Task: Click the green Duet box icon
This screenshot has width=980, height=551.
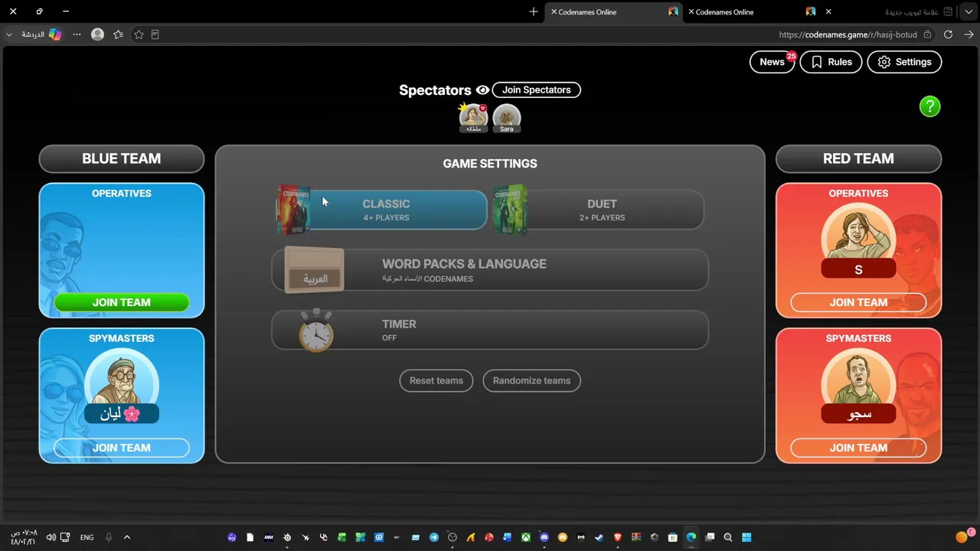Action: click(510, 210)
